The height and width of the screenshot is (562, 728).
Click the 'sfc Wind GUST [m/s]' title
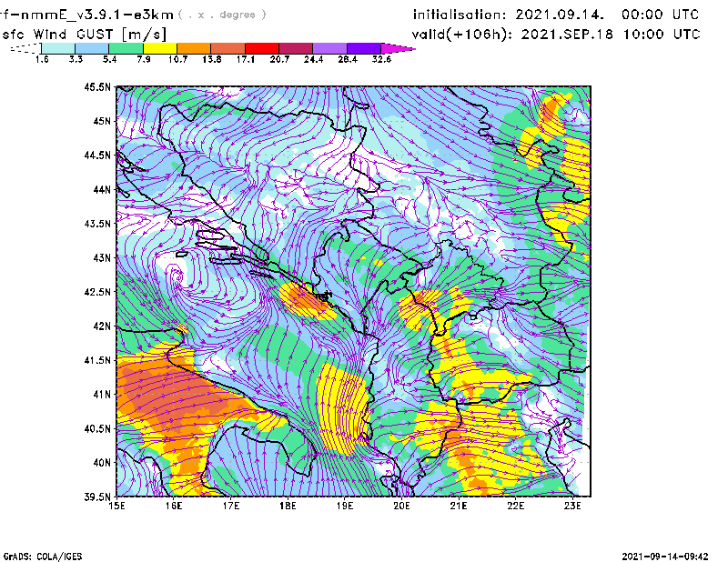pos(84,34)
